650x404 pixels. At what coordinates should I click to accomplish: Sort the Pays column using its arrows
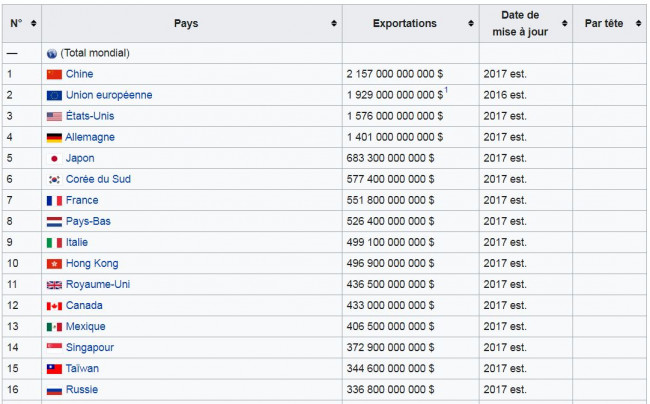coord(334,23)
